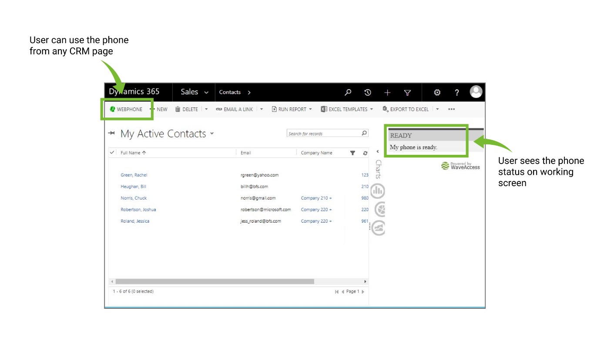Expand the arrow beside DELETE
604x364 pixels.
206,109
